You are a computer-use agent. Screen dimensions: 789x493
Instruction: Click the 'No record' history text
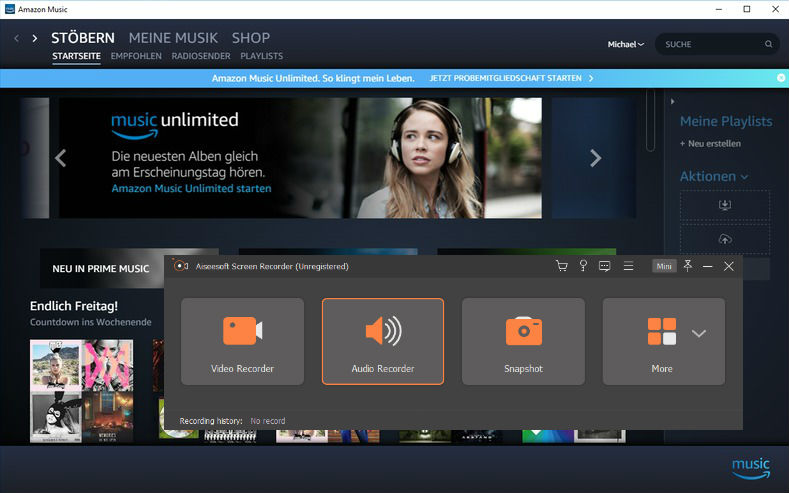coord(268,421)
